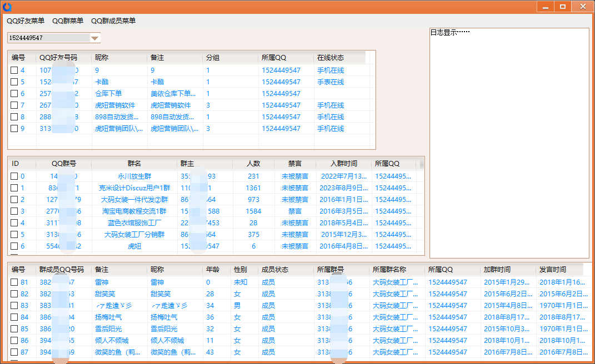Screen dimensions: 595x364
Task: Click the 群成员QQ号码 column header
Action: [64, 270]
